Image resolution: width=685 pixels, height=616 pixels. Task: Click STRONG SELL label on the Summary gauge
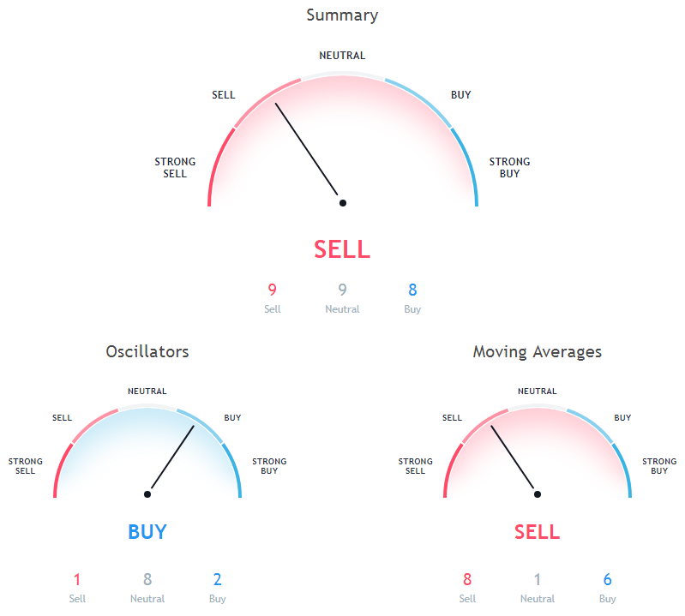(x=175, y=167)
